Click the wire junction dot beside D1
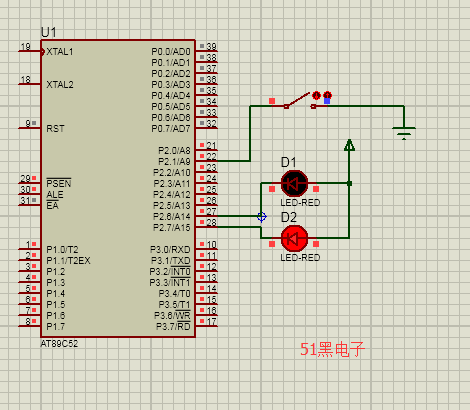Screen dimensions: 470x410 349,183
